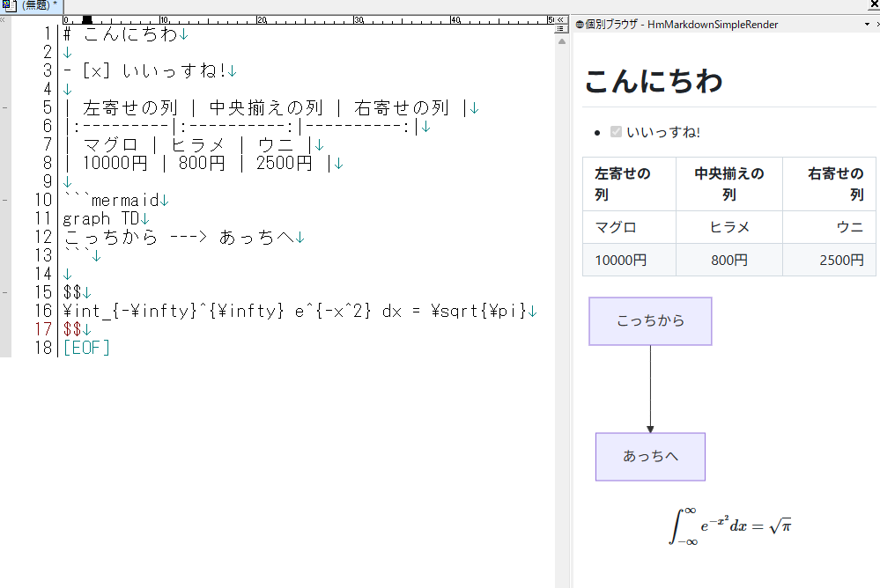Click the 2500円 cell in the preview table

tap(829, 260)
